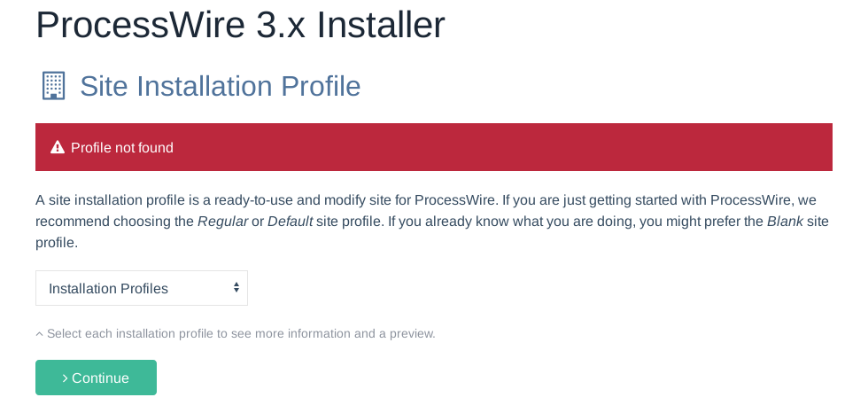This screenshot has width=868, height=413.
Task: Click the building icon beside Site Installation Profile
Action: tap(54, 86)
